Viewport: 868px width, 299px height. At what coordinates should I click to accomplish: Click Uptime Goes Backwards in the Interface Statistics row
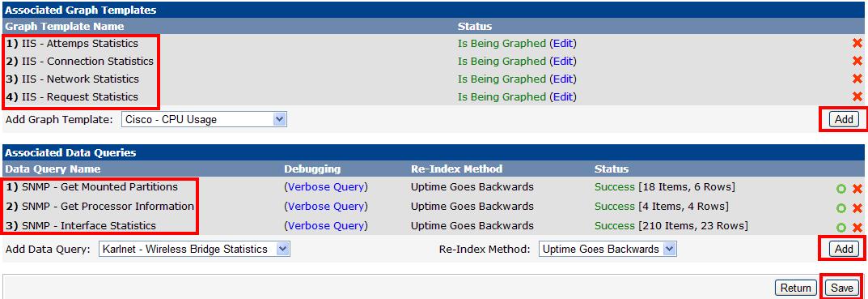[x=472, y=226]
